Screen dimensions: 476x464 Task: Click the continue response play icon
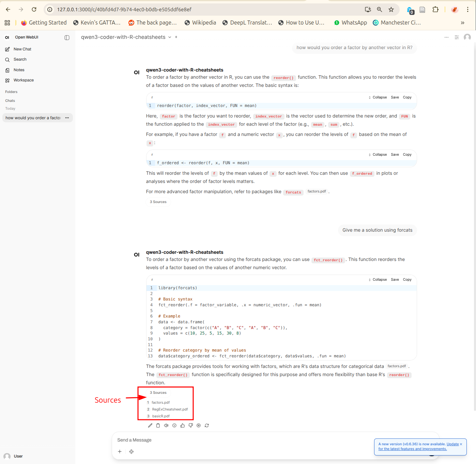(199, 426)
